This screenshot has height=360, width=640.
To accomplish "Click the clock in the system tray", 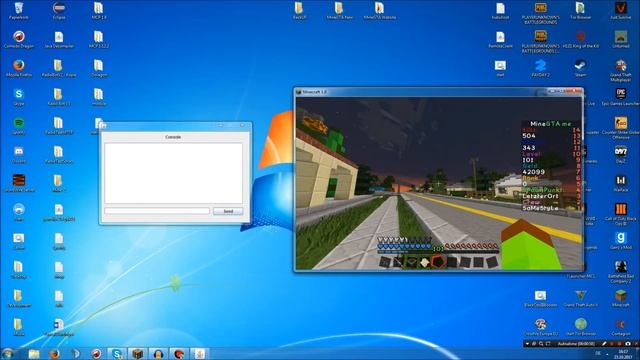I will (x=623, y=354).
